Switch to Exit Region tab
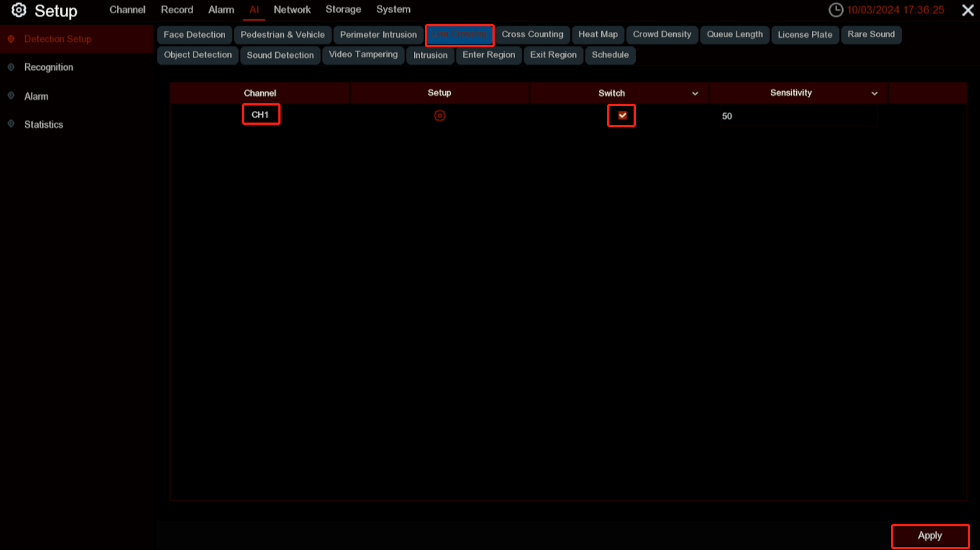The image size is (980, 550). 553,55
